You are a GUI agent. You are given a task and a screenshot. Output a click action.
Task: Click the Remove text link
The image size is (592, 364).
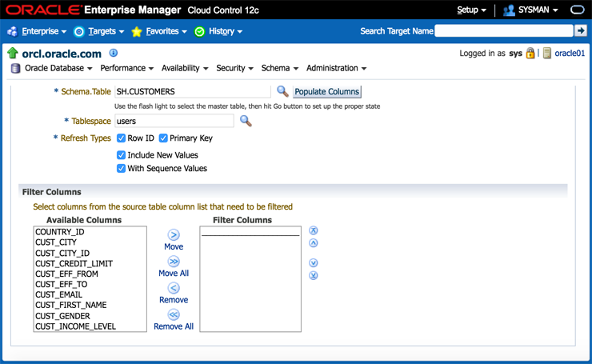tap(174, 300)
